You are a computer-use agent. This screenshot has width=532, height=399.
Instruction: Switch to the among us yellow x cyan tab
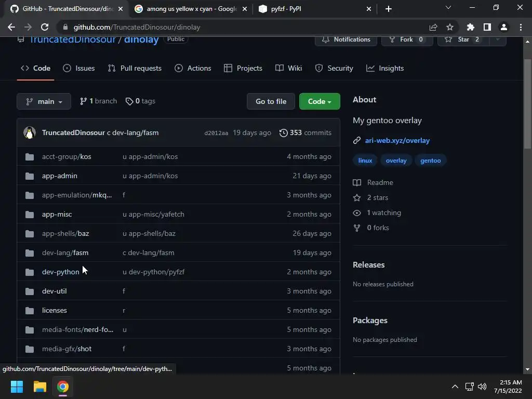tap(191, 9)
